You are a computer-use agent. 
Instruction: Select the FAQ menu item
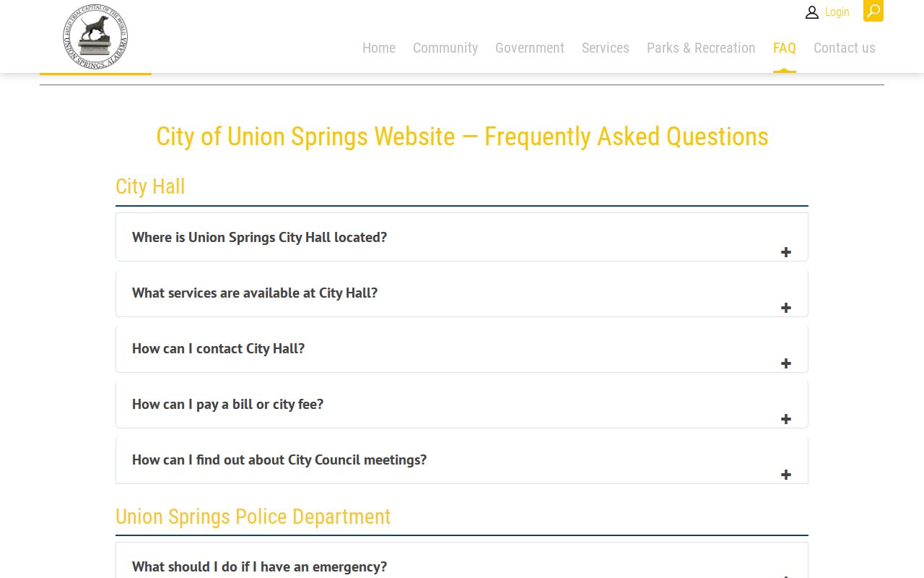[x=785, y=48]
